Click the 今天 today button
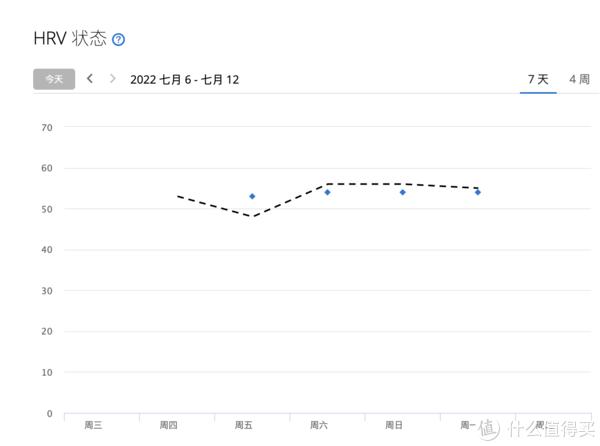The height and width of the screenshot is (446, 600). [54, 79]
